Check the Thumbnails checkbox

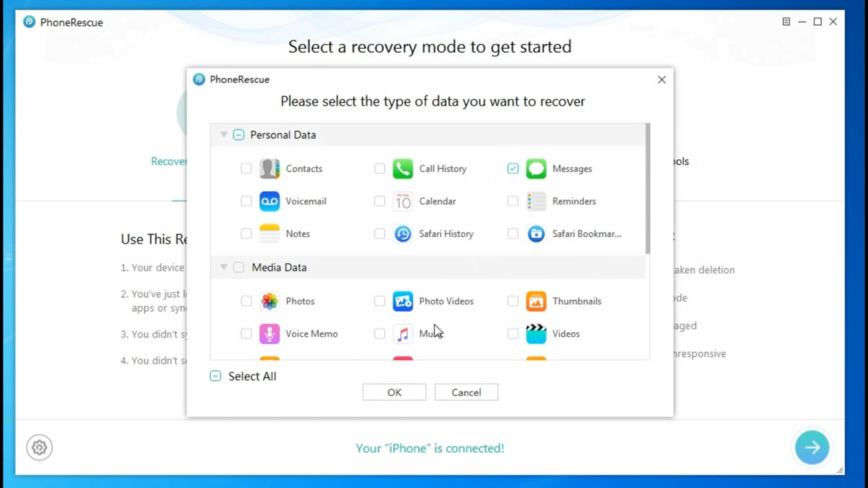coord(513,301)
